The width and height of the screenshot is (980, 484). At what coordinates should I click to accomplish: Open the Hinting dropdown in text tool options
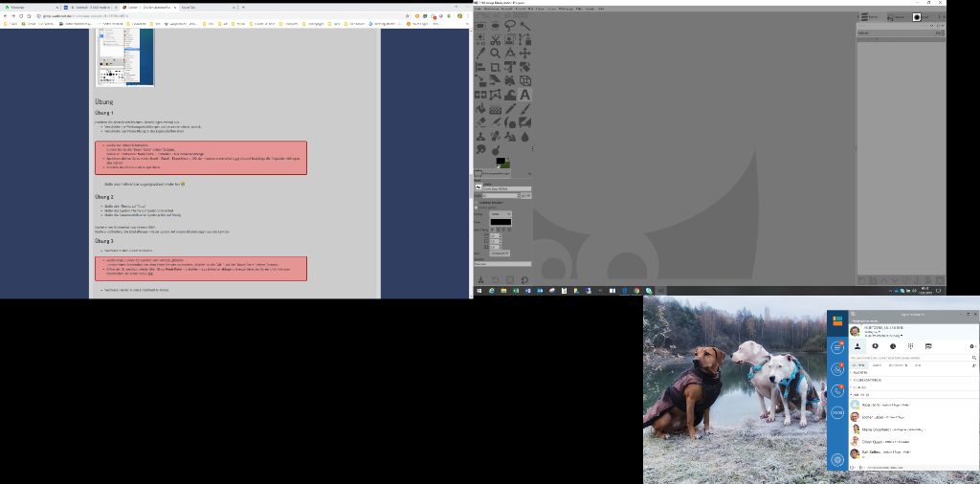pos(501,213)
